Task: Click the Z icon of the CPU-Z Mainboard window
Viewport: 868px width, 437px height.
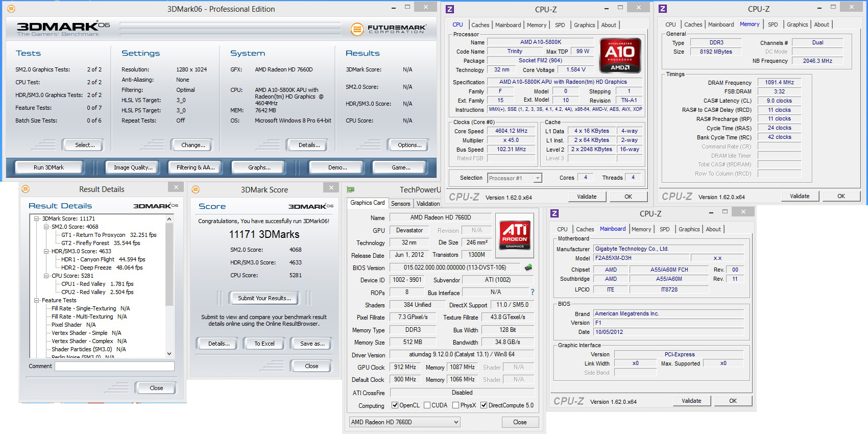Action: pyautogui.click(x=554, y=213)
